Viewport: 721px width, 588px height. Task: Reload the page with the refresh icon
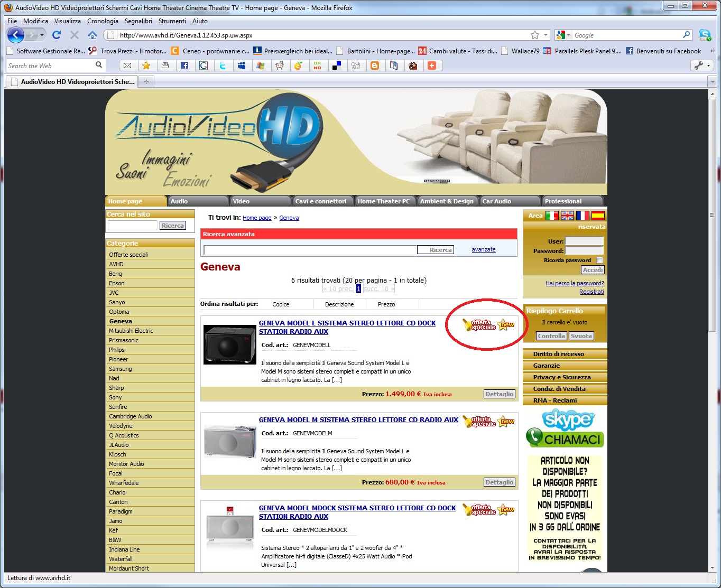[57, 35]
